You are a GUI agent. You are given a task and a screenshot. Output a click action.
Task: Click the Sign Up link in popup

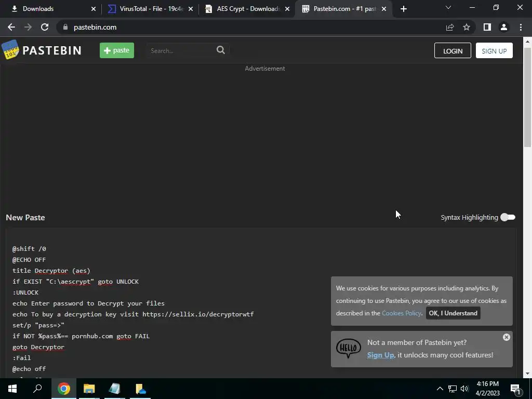(381, 355)
